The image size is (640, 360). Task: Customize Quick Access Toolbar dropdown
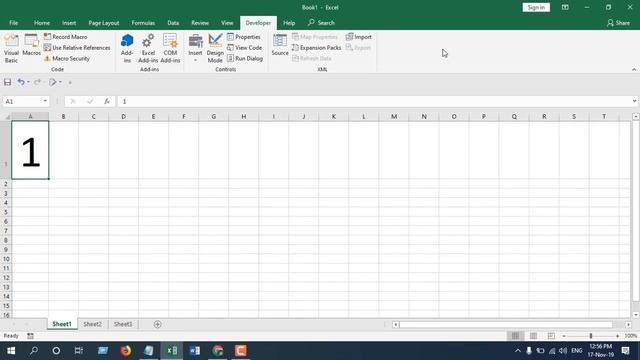click(x=70, y=82)
